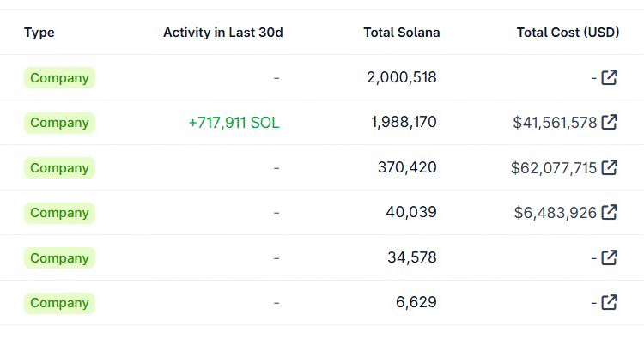Click external link icon in the 6,629 row

[609, 302]
